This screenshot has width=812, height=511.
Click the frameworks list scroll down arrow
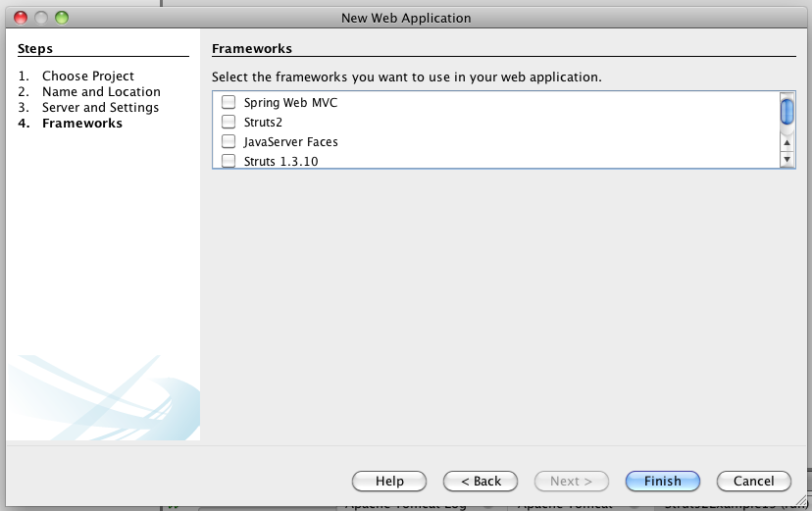(x=787, y=159)
